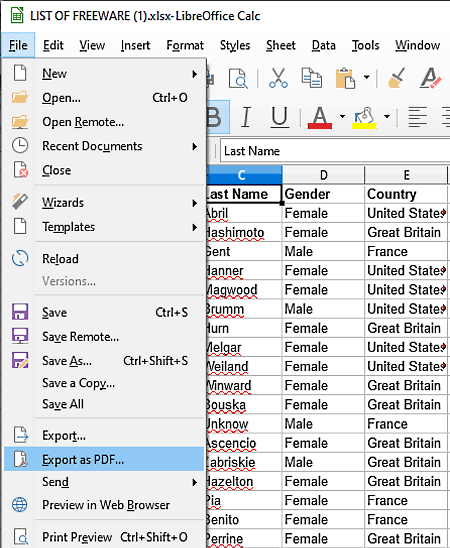Select column D header
This screenshot has width=450, height=548.
coord(324,175)
